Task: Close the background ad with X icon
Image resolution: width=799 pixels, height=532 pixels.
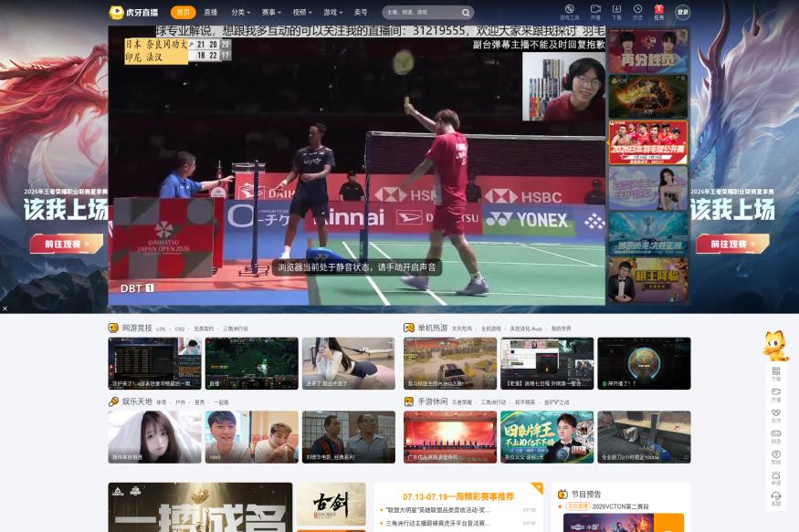Action: pyautogui.click(x=5, y=308)
